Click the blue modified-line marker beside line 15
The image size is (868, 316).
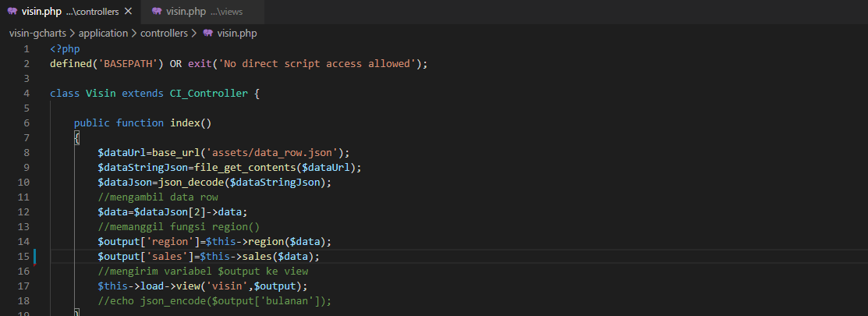tap(35, 257)
